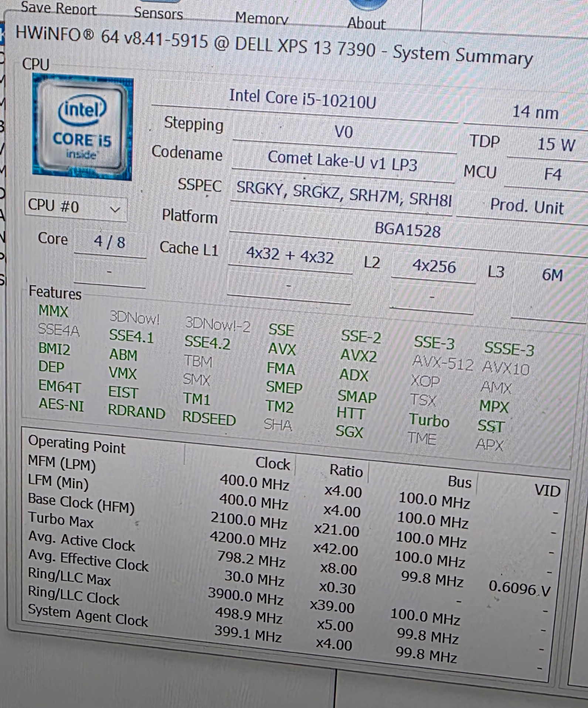Click the 0.6096 V VID value
This screenshot has width=588, height=708.
pos(520,589)
